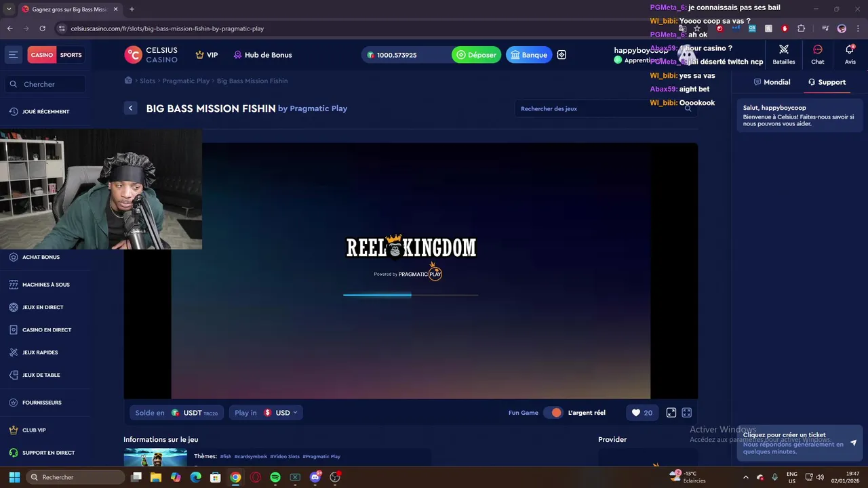The image size is (868, 488).
Task: Open the Chrome three-dot menu
Action: (858, 28)
